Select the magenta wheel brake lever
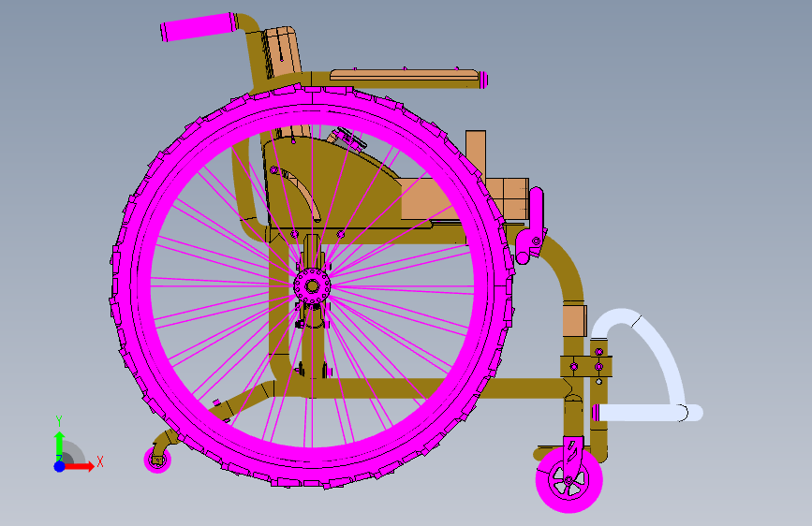 tap(531, 226)
